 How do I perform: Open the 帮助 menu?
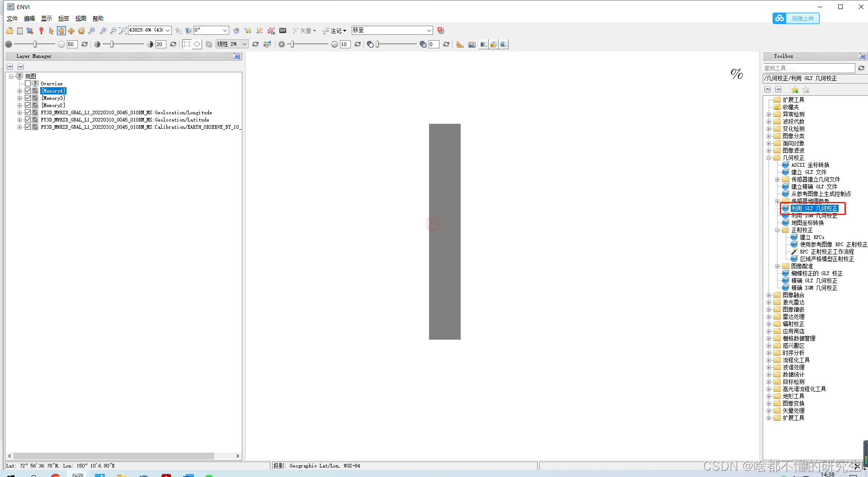(98, 19)
